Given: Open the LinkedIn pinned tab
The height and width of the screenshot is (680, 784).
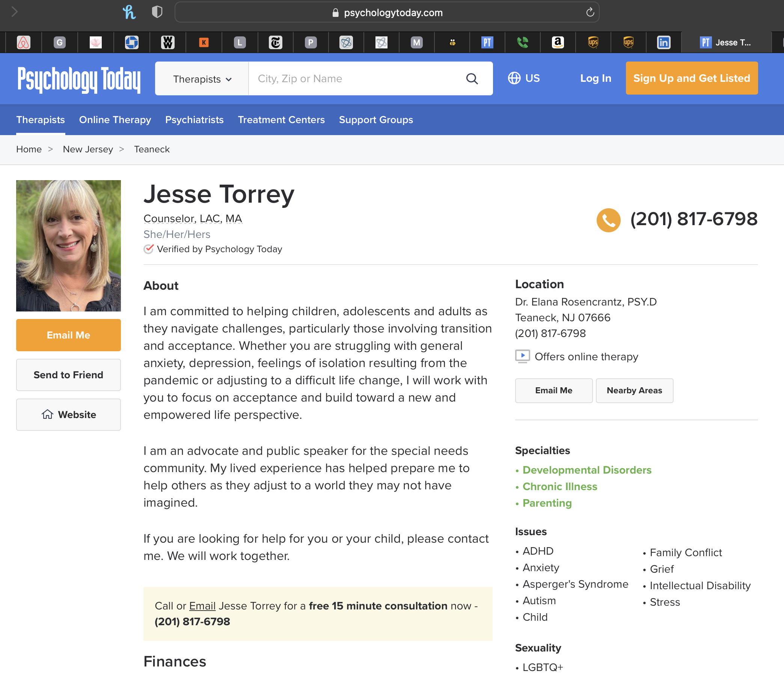Looking at the screenshot, I should point(663,42).
